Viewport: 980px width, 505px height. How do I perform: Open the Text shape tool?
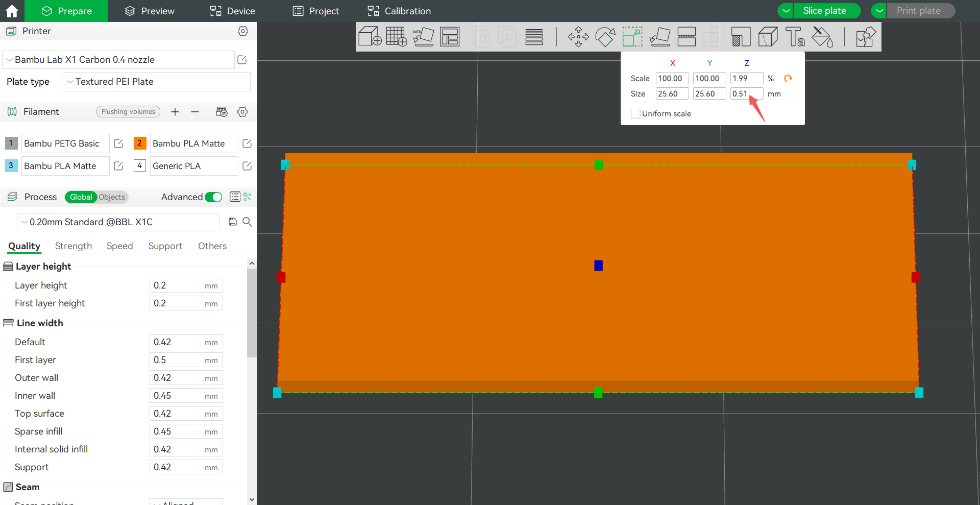point(795,37)
